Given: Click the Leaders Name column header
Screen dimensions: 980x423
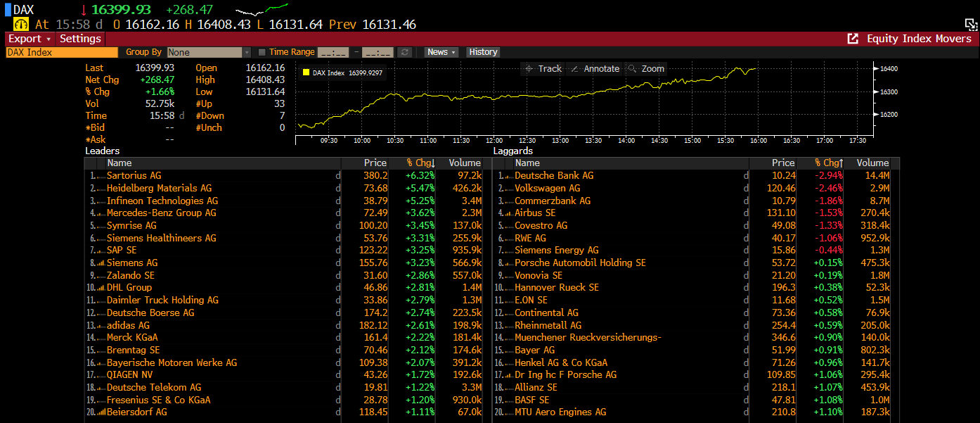Looking at the screenshot, I should tap(120, 163).
